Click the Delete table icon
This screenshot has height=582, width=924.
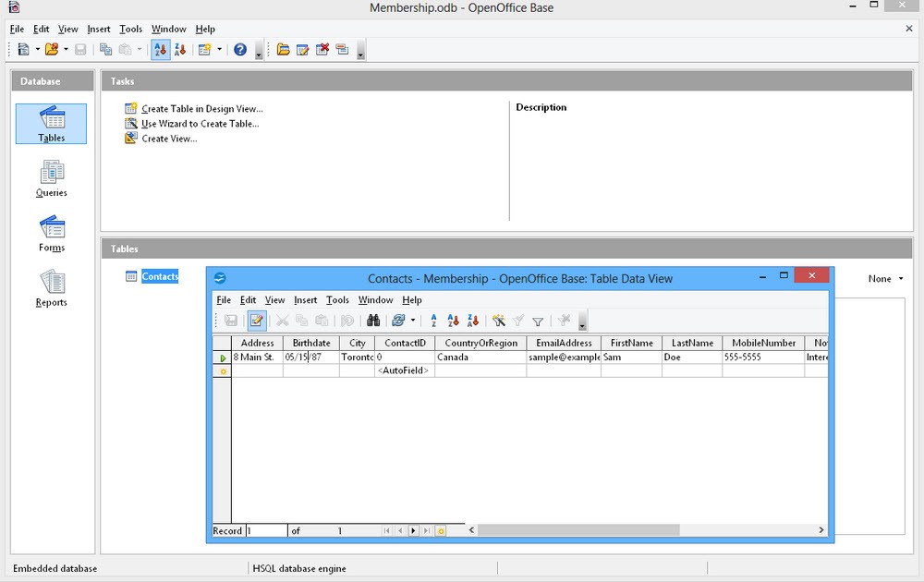click(x=322, y=50)
